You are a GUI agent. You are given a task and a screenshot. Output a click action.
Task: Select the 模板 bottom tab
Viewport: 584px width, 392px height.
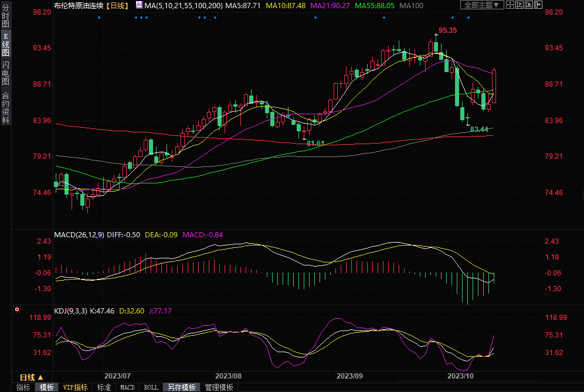pos(47,387)
